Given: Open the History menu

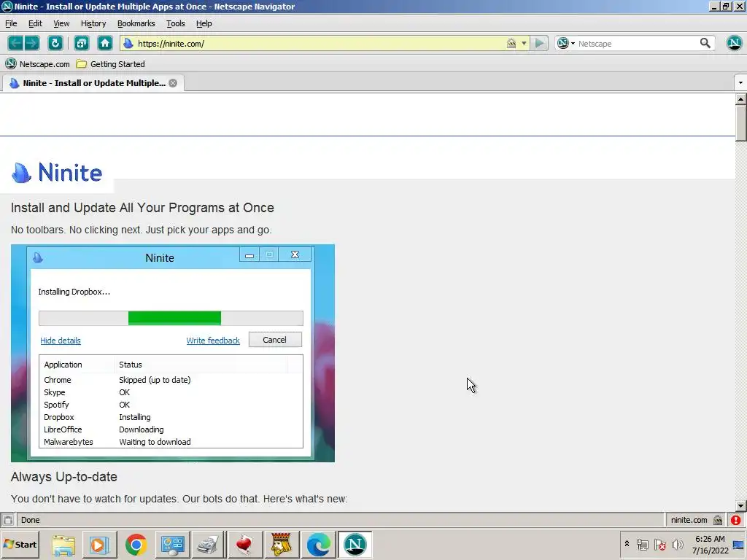Looking at the screenshot, I should (x=93, y=23).
